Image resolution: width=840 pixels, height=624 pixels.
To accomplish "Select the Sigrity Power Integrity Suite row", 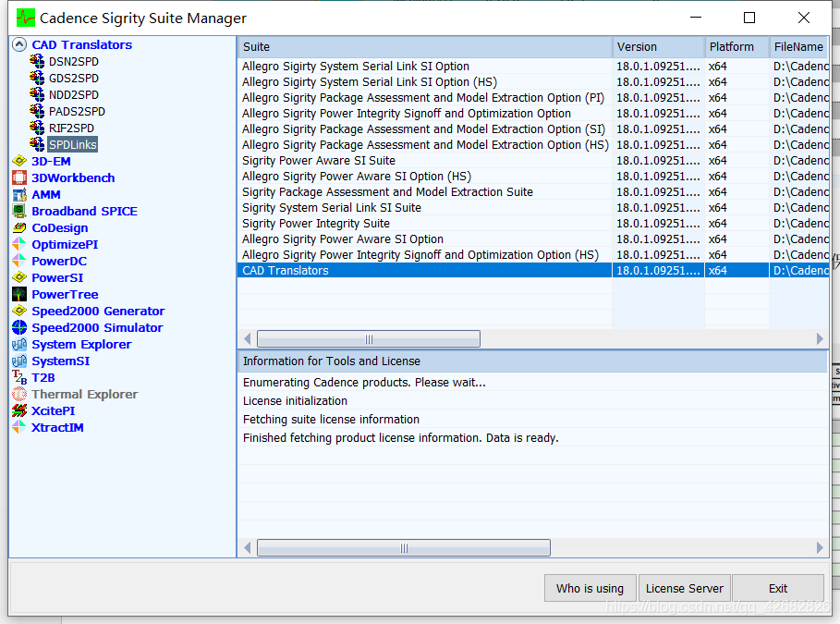I will coord(533,223).
